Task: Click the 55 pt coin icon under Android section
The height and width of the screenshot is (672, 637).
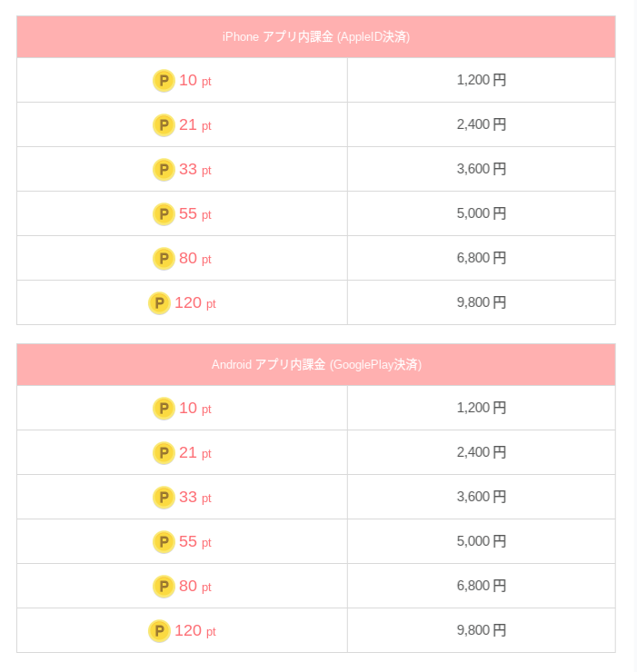Action: pos(164,542)
